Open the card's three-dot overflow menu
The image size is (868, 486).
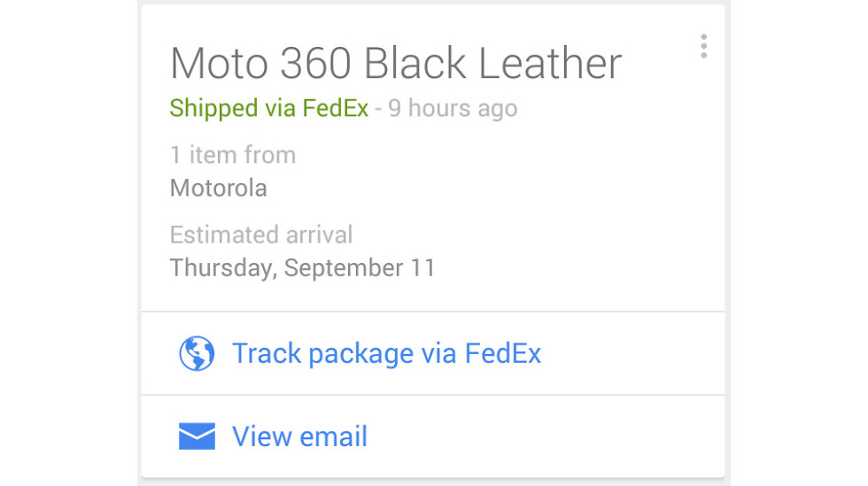(703, 46)
